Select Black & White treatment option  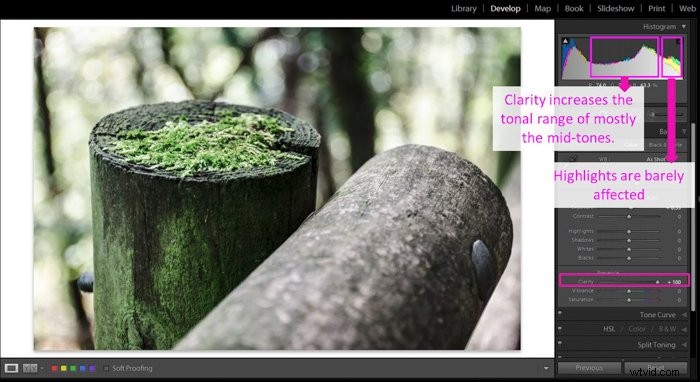coord(665,145)
